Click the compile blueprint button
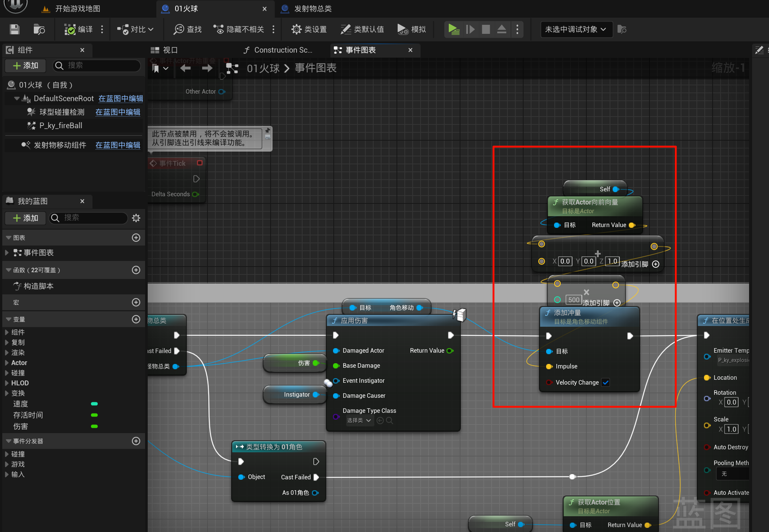769x532 pixels. (x=78, y=29)
